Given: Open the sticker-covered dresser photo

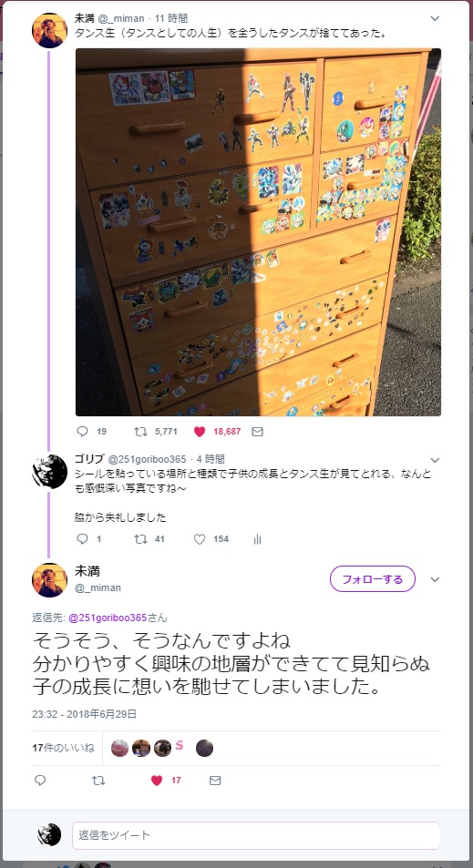Looking at the screenshot, I should point(258,232).
